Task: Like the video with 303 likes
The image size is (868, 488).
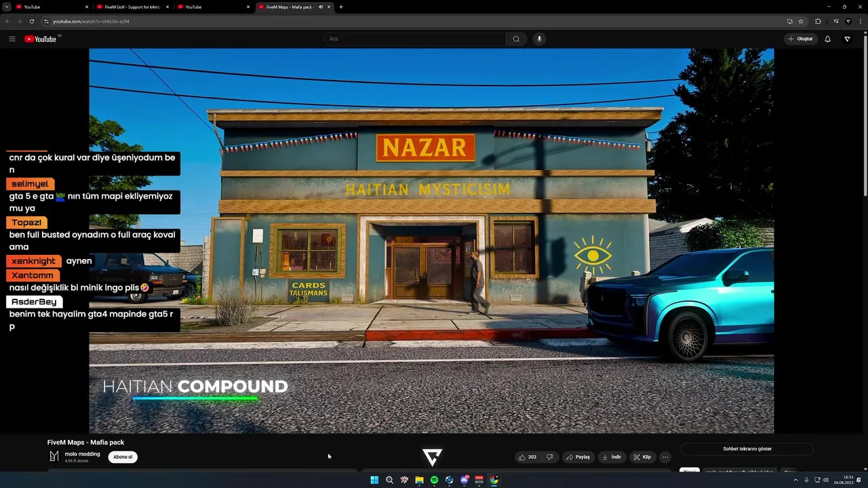Action: point(528,457)
